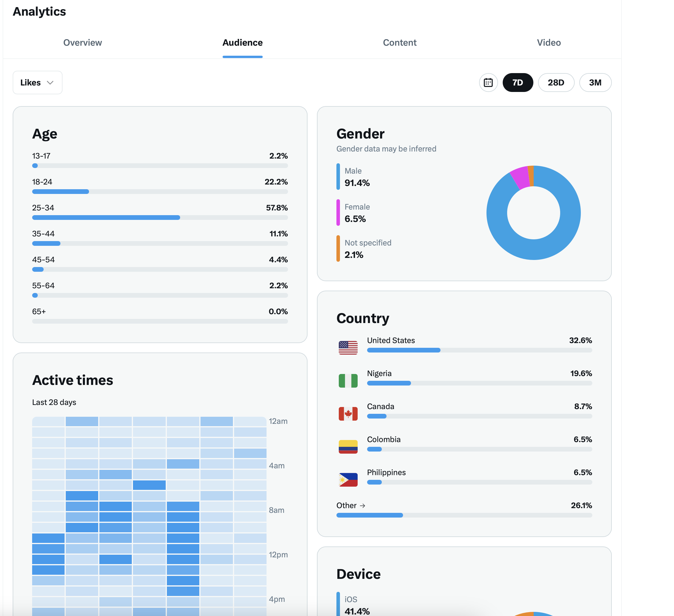Click the Philippines country label
Viewport: 674px width, 616px height.
coord(386,472)
